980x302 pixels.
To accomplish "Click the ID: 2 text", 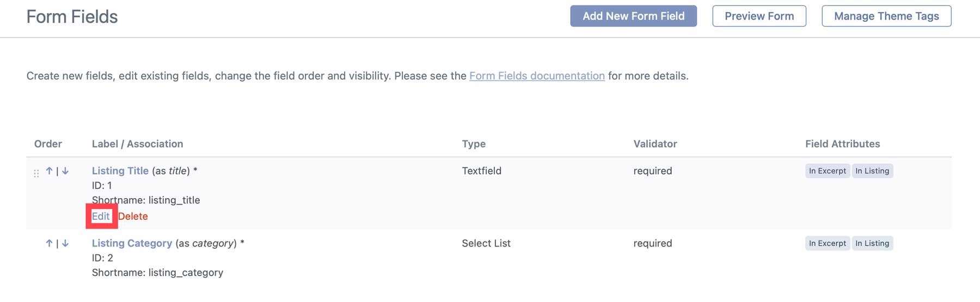I will pyautogui.click(x=102, y=258).
